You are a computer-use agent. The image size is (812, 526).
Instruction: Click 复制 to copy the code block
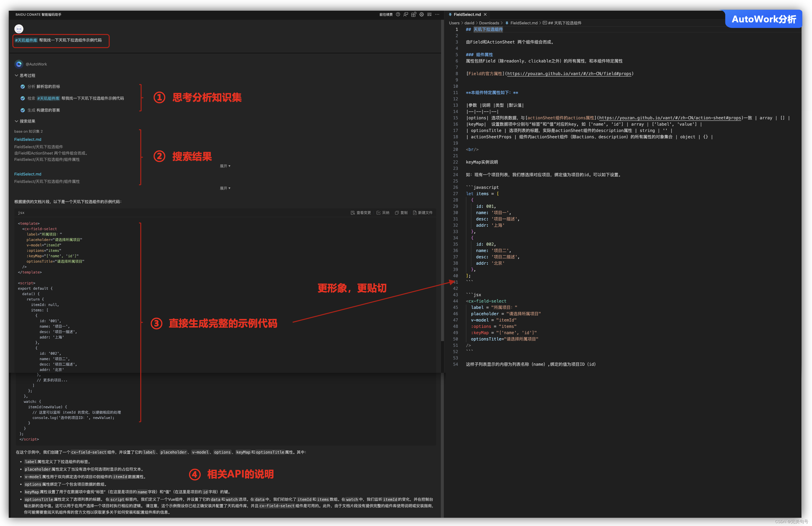pos(401,213)
